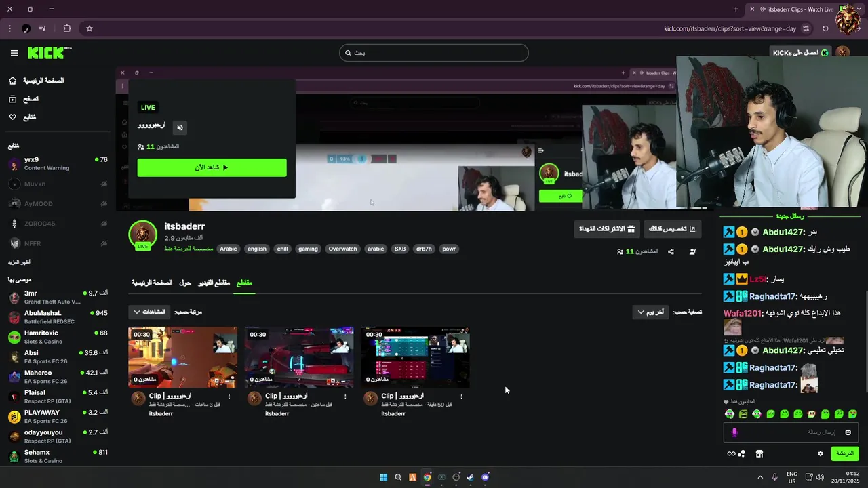Click the green watch now button
The image size is (868, 488).
point(212,167)
